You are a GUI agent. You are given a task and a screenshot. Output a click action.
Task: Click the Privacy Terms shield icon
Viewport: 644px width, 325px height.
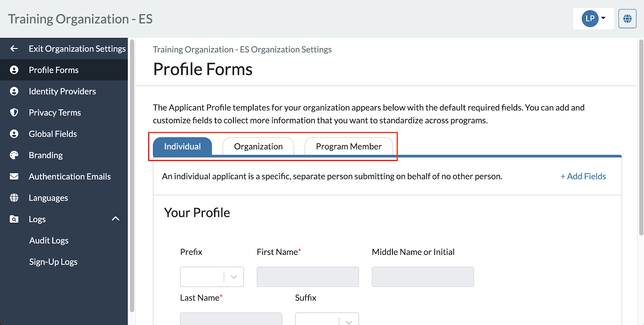(x=14, y=112)
